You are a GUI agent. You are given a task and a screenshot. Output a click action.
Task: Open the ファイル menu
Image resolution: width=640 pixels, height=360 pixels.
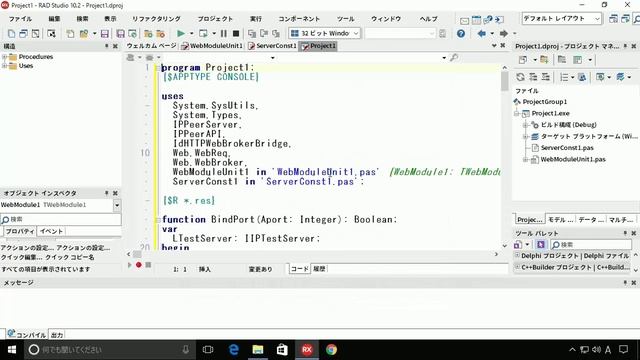pyautogui.click(x=20, y=19)
